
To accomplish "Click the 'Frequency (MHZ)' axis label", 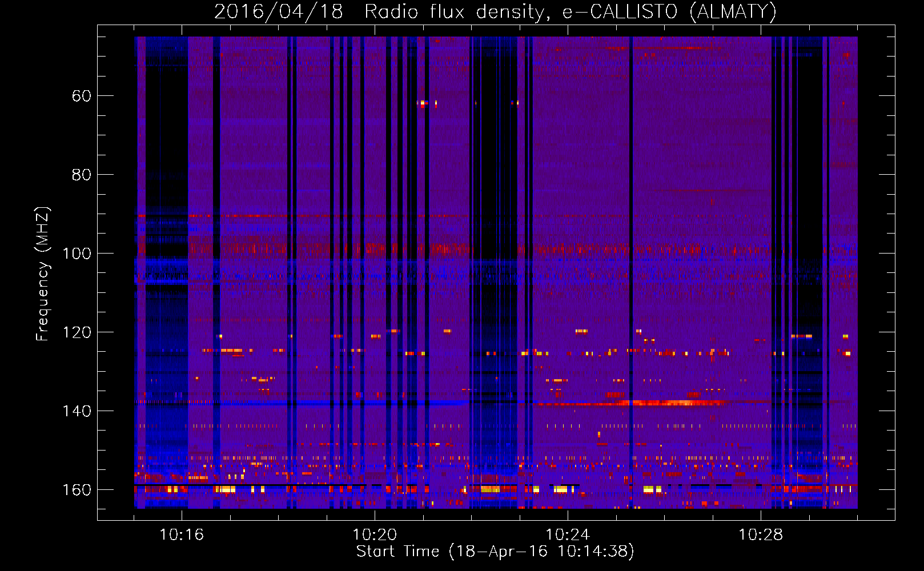I will 43,274.
